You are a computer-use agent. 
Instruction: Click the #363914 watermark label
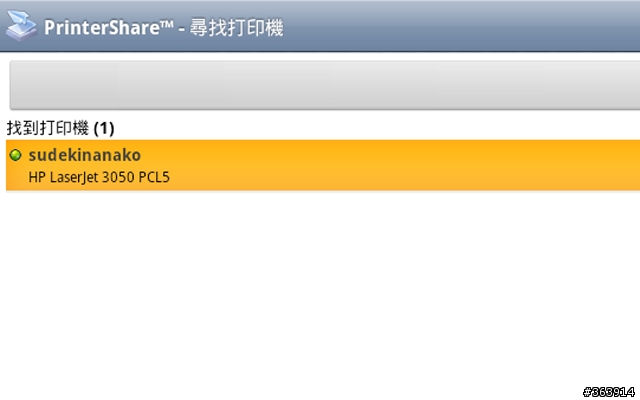pos(609,392)
